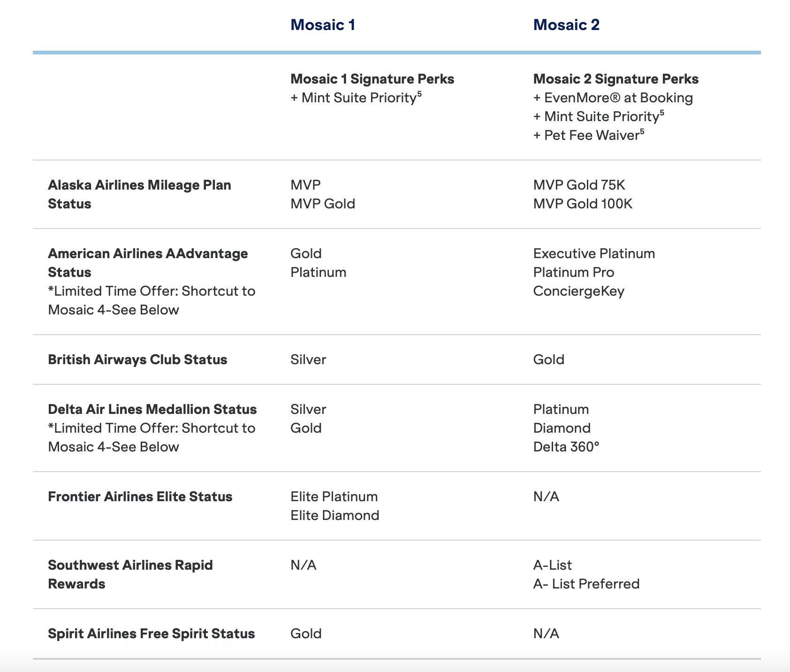Click the MVP Gold cell in Mosaic 1
Screen dimensions: 790x672
(323, 204)
